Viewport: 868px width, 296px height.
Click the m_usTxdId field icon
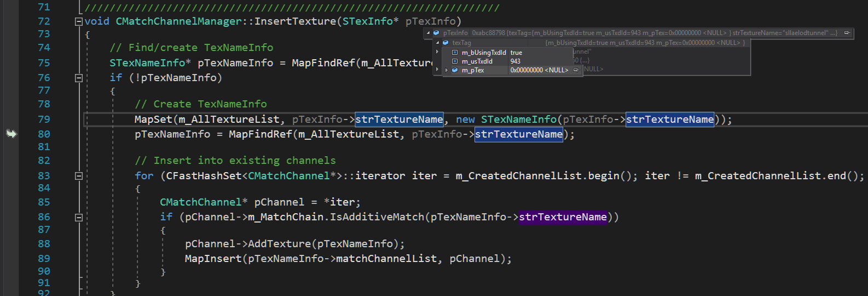click(454, 61)
